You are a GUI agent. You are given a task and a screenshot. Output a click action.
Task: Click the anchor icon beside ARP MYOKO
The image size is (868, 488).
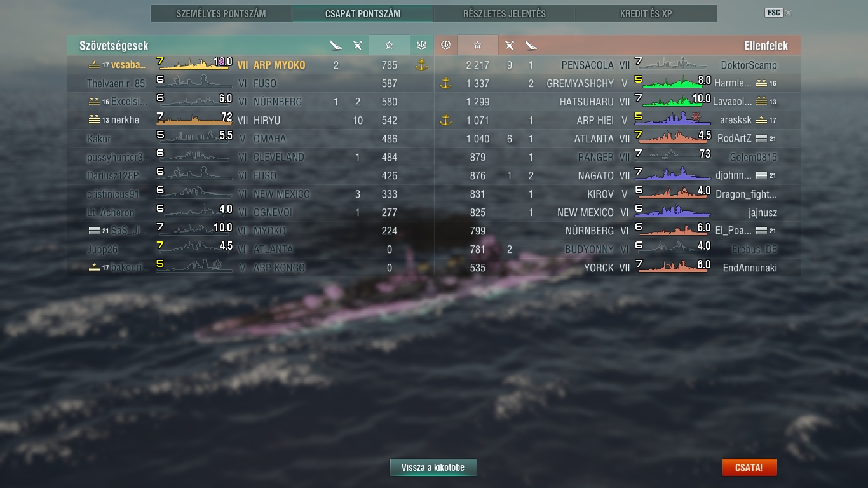(x=421, y=64)
